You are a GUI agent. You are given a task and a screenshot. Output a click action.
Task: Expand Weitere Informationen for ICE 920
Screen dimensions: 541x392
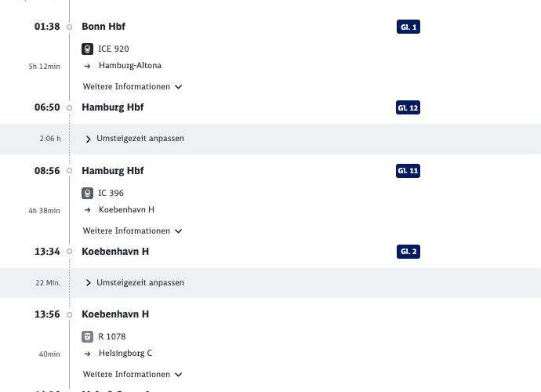click(x=133, y=86)
